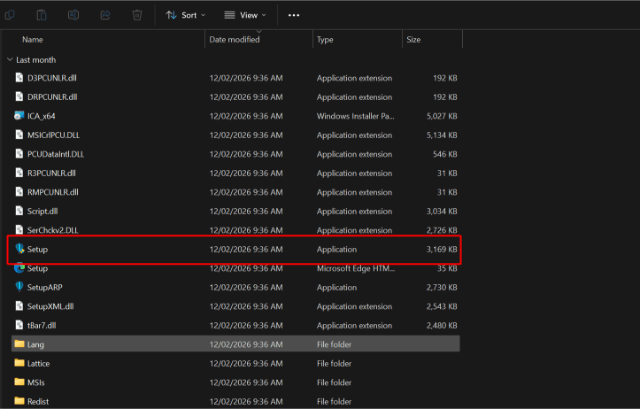Screen dimensions: 640x409
Task: Click the ICA_x64 Windows Installer package icon
Action: (19, 116)
